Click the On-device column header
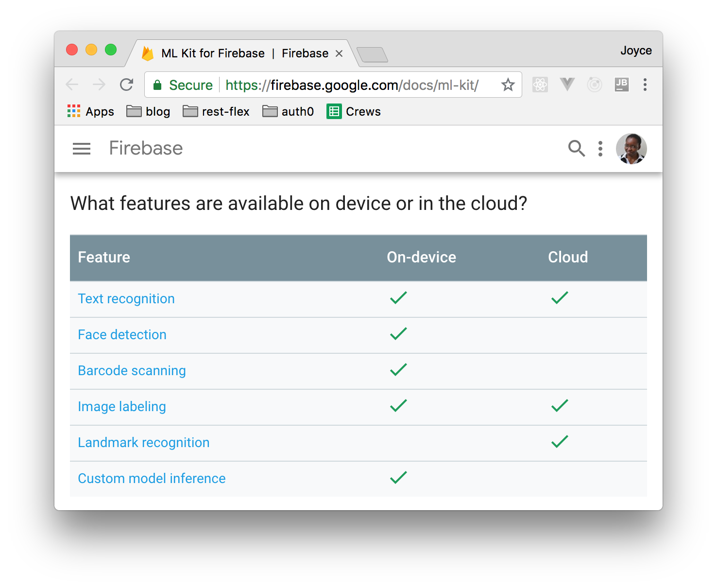The image size is (717, 588). [421, 257]
